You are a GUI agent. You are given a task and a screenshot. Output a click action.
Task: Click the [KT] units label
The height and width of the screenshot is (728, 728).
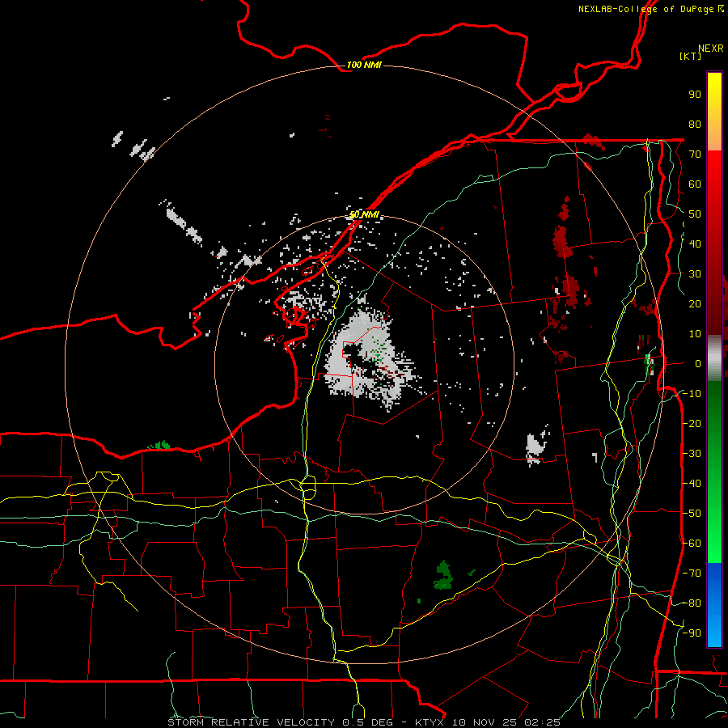point(691,56)
